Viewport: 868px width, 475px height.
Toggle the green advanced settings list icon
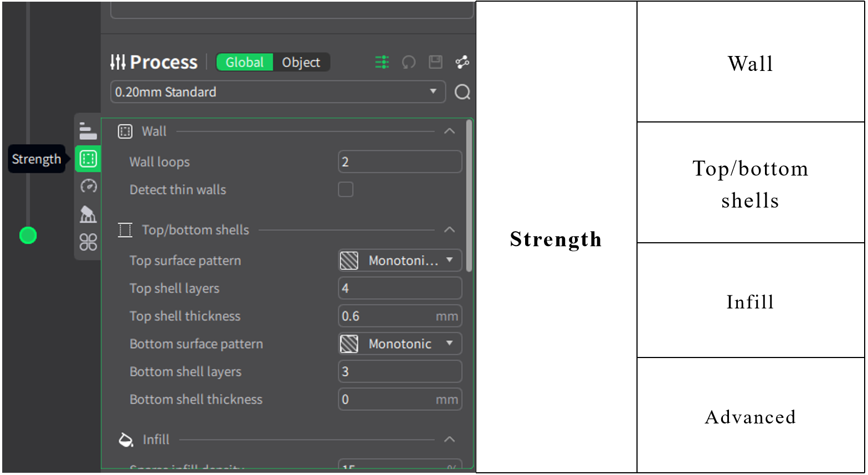[382, 62]
